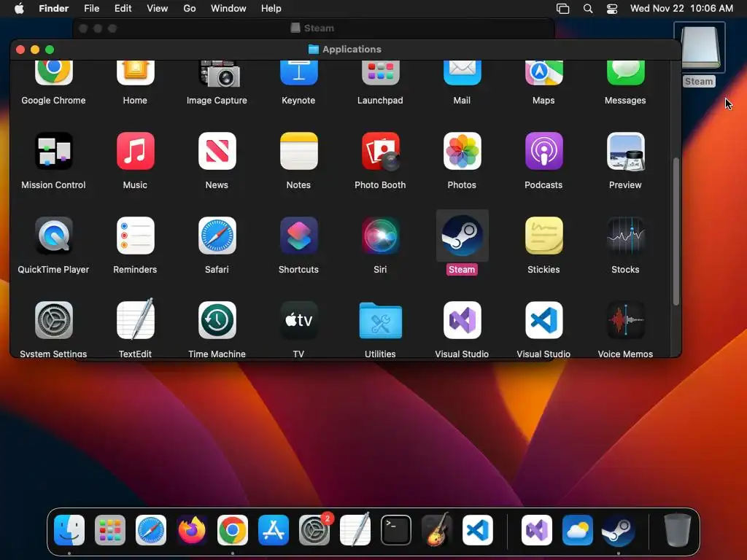
Task: Select the Launchpad icon in Applications window
Action: click(380, 73)
